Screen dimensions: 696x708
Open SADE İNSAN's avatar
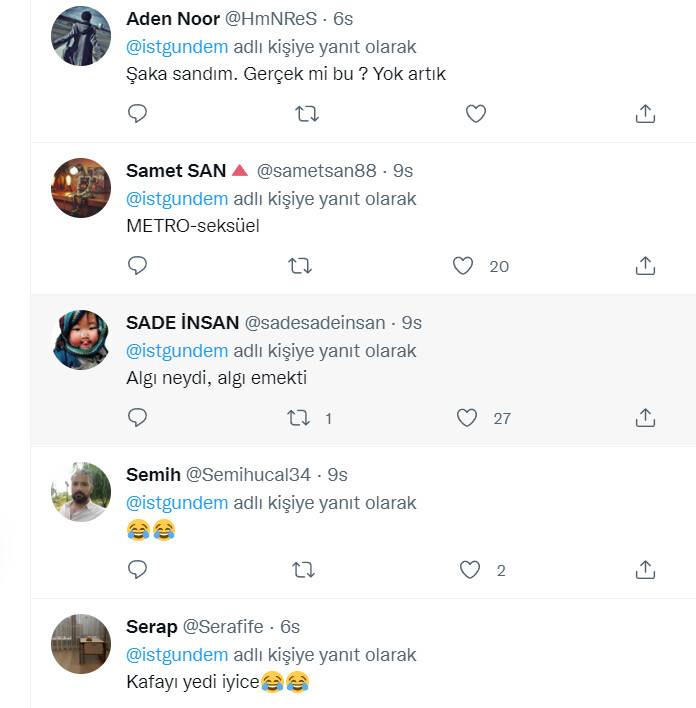[81, 340]
